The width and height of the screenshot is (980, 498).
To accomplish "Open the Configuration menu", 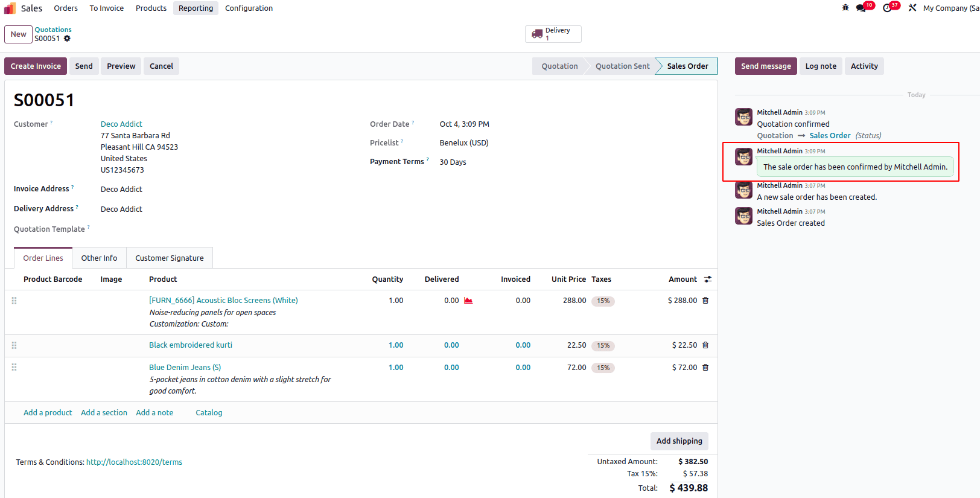I will (249, 8).
